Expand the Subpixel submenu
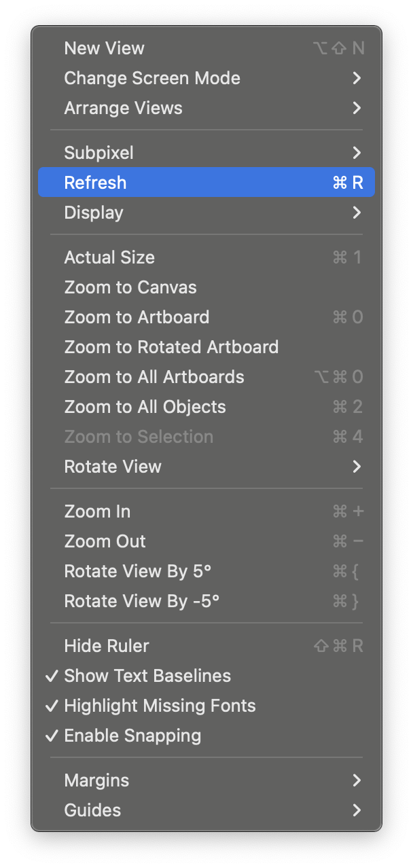 [x=99, y=153]
